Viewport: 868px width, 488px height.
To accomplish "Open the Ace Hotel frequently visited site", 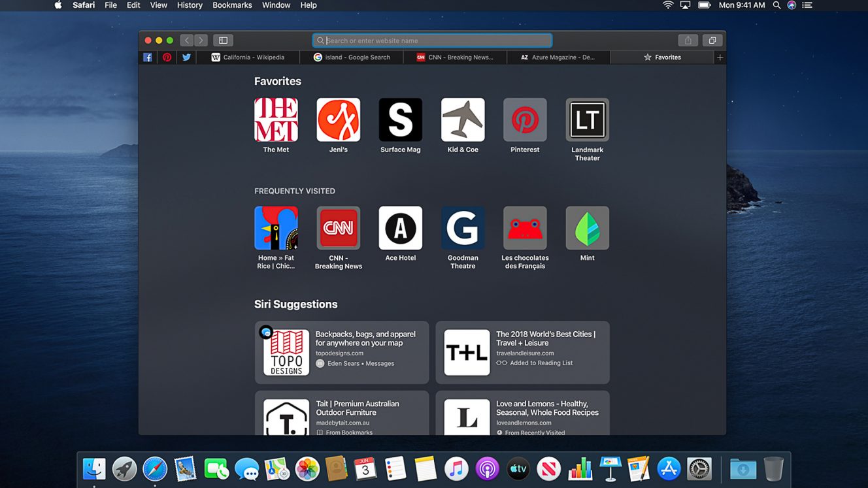I will (401, 228).
